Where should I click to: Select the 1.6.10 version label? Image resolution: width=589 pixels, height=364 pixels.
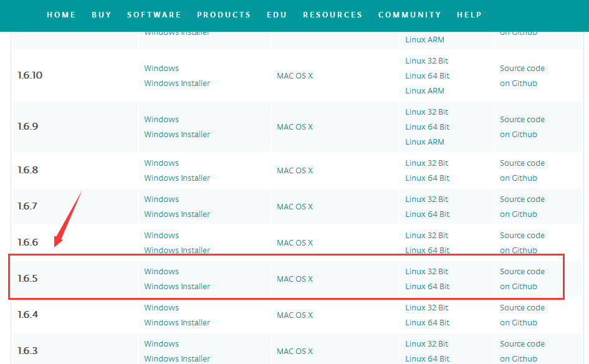point(30,75)
